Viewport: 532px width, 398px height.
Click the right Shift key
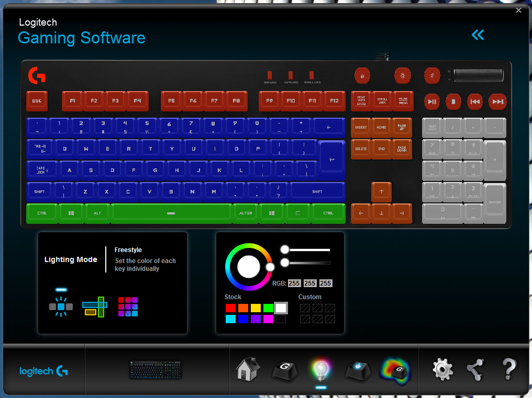pyautogui.click(x=317, y=192)
